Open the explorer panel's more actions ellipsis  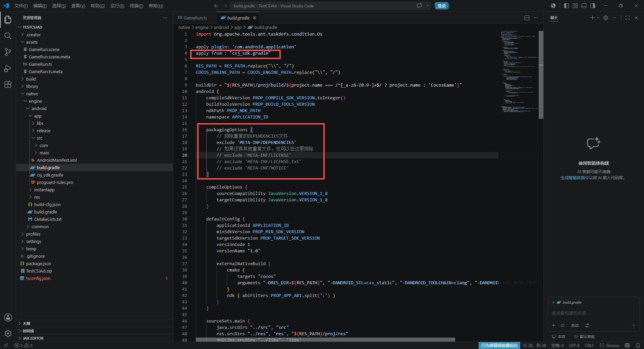(x=165, y=18)
